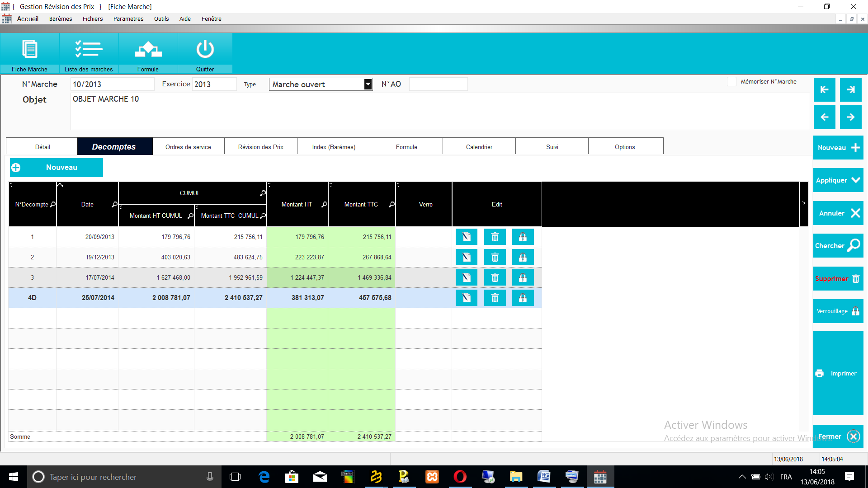Click the search icon in Date header
868x488 pixels.
114,205
